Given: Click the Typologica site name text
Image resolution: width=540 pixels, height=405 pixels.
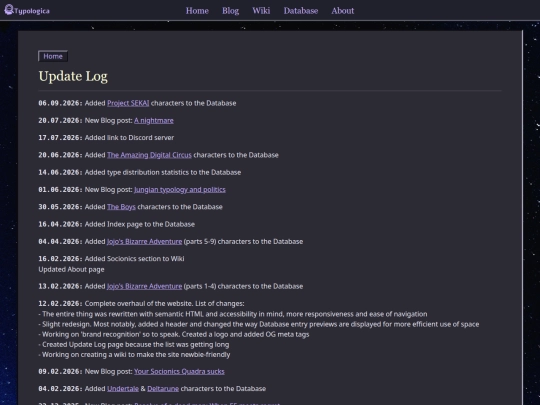Looking at the screenshot, I should 32,11.
